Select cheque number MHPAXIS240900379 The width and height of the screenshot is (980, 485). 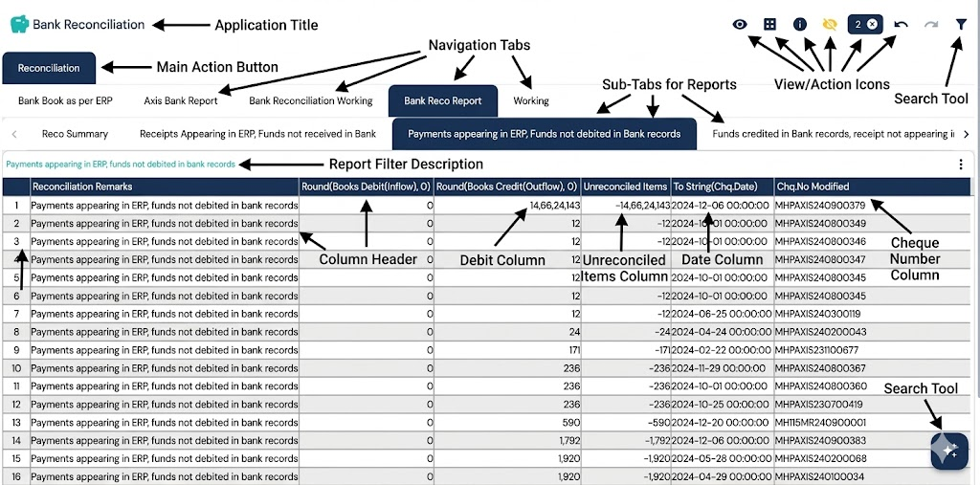pyautogui.click(x=820, y=205)
